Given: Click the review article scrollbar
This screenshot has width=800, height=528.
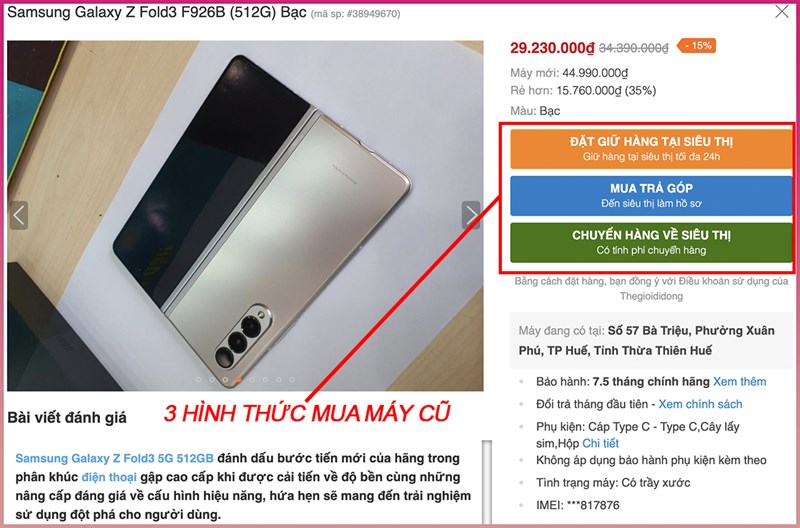Looking at the screenshot, I should [487, 482].
